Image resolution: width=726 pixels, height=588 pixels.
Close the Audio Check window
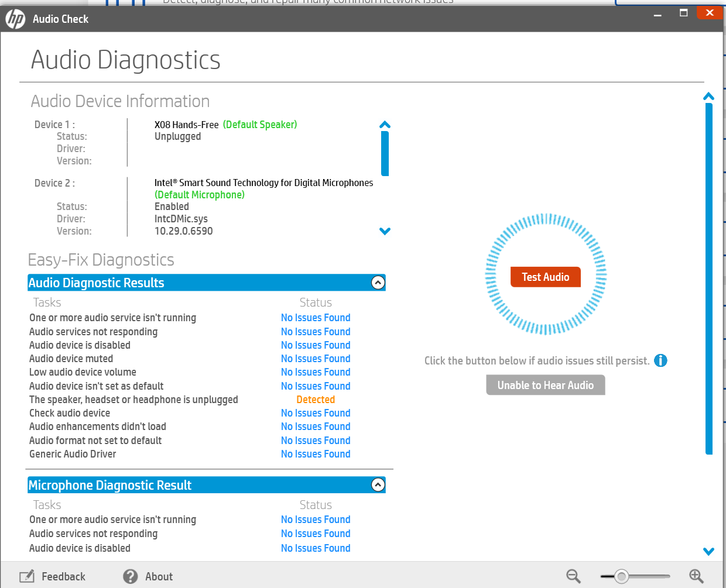coord(710,12)
